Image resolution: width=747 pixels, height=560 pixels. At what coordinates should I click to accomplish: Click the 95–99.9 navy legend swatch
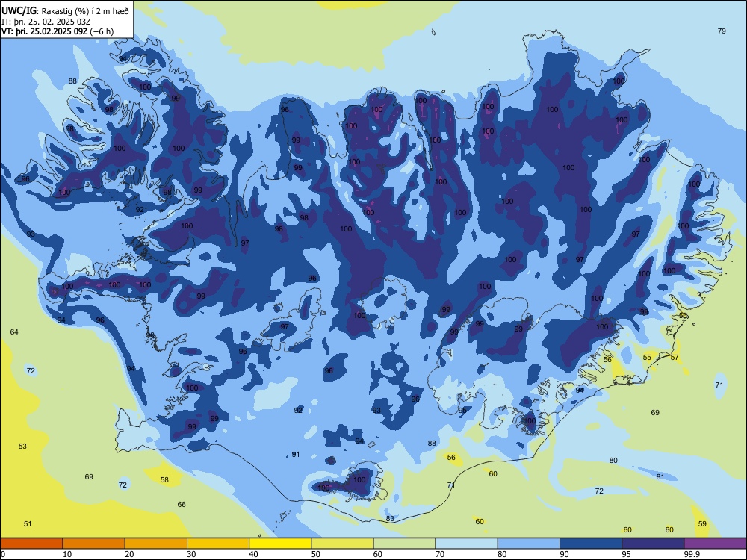(653, 544)
